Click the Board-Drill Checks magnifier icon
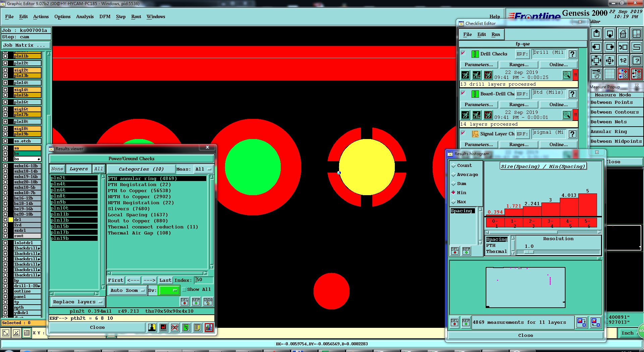The height and width of the screenshot is (352, 644). click(567, 115)
